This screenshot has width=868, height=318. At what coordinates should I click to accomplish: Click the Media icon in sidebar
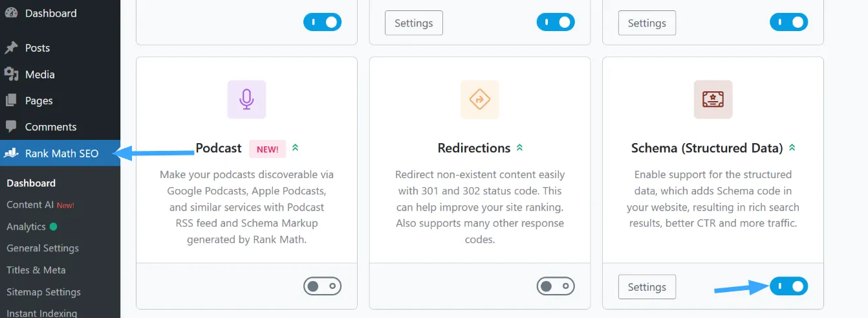point(11,74)
